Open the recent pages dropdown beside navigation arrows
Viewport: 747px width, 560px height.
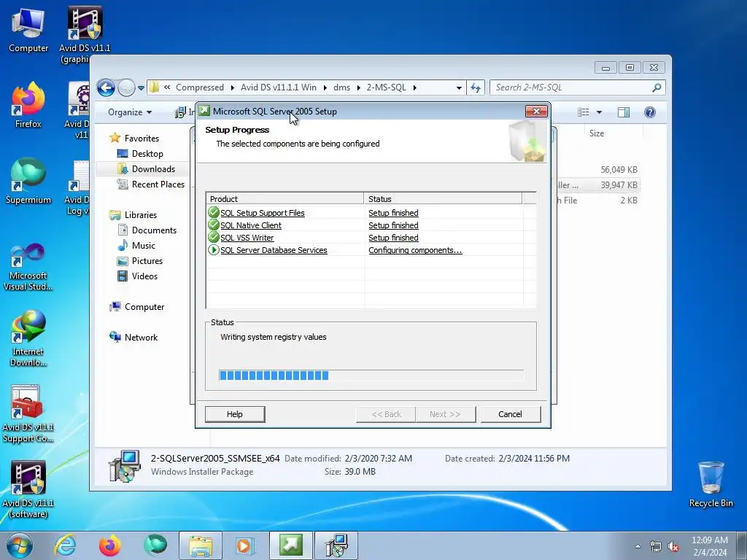point(141,88)
